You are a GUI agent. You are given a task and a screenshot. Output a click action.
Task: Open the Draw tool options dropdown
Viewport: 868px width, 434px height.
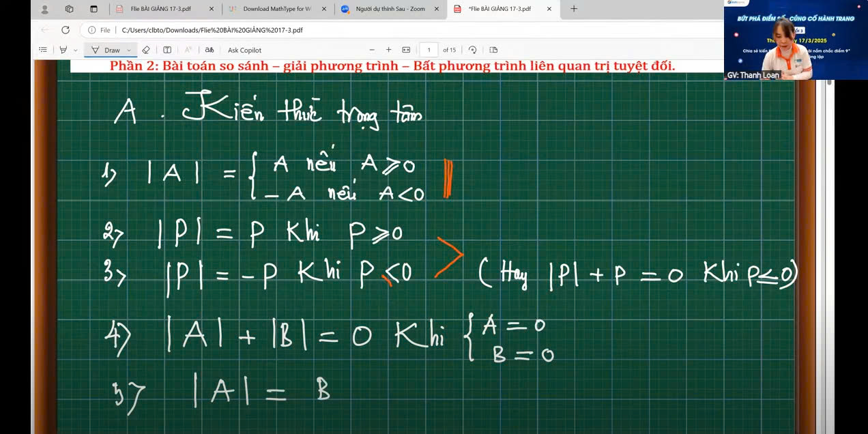(x=129, y=50)
